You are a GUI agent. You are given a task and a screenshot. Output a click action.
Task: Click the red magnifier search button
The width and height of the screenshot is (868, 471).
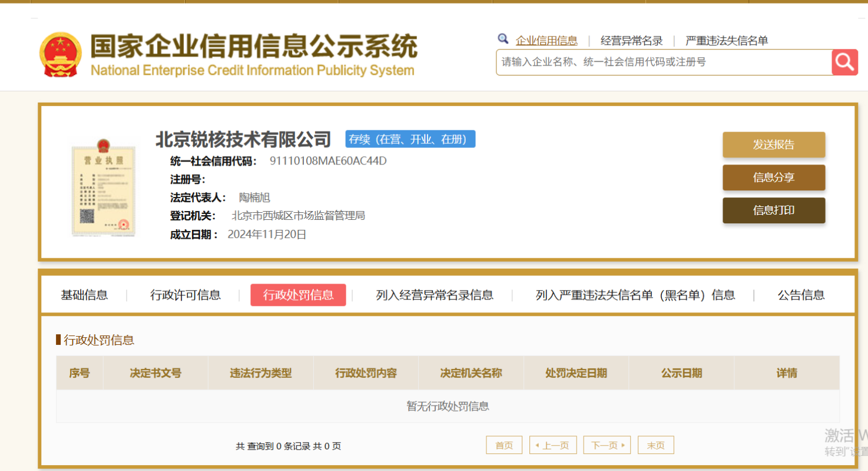click(844, 62)
